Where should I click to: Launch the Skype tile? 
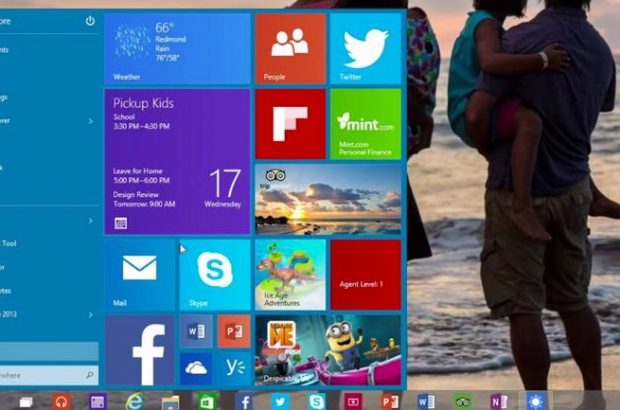(215, 274)
